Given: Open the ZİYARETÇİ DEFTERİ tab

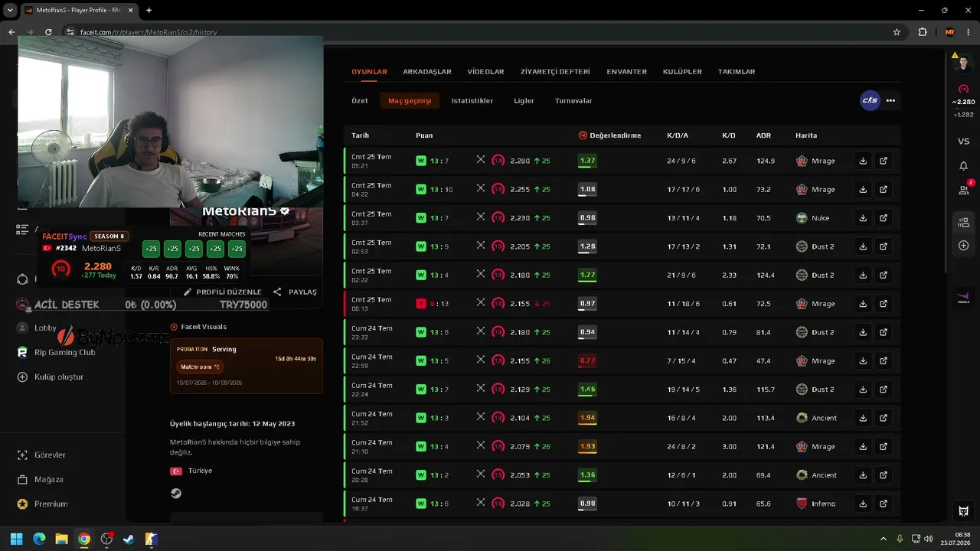Looking at the screenshot, I should (x=555, y=71).
